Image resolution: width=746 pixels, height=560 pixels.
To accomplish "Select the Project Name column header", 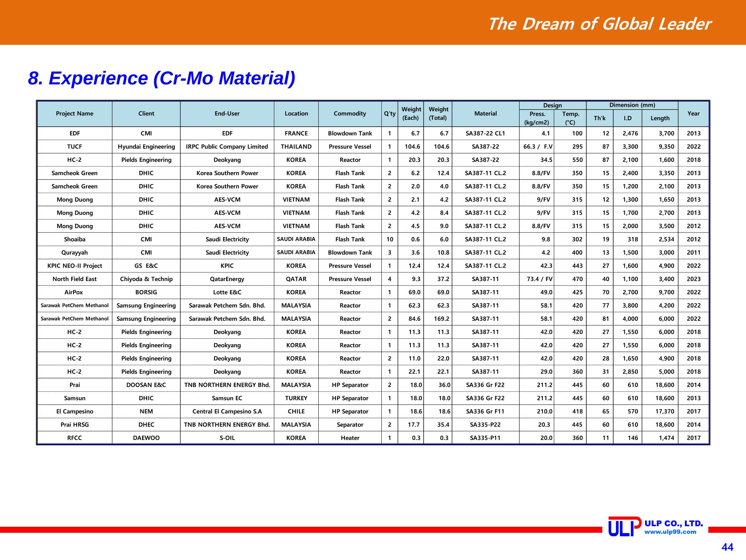I will click(75, 113).
